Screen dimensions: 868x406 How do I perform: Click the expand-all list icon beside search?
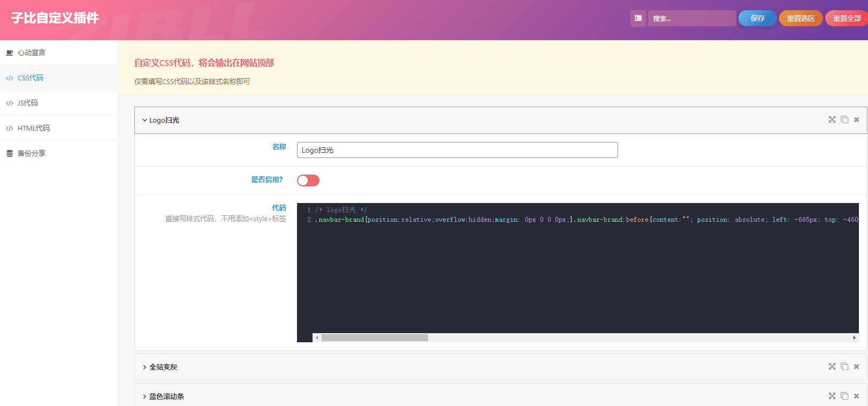[638, 18]
